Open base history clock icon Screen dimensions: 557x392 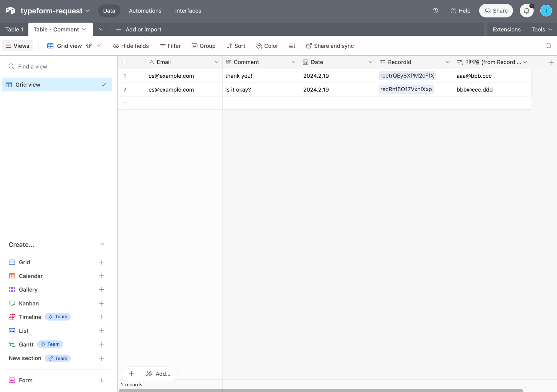(435, 11)
